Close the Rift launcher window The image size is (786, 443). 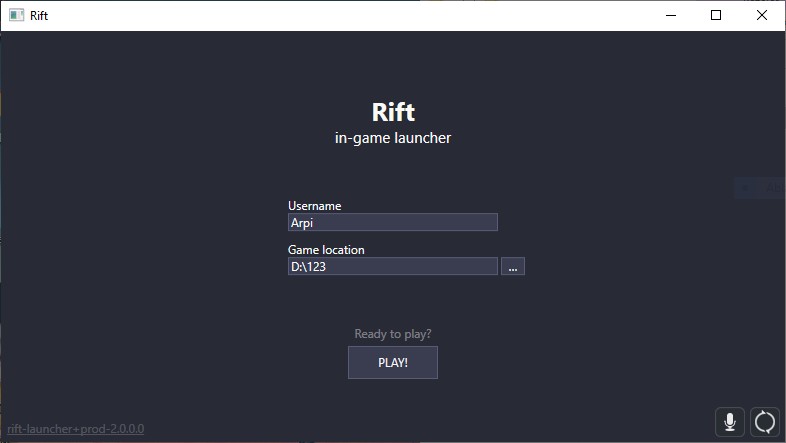coord(764,15)
